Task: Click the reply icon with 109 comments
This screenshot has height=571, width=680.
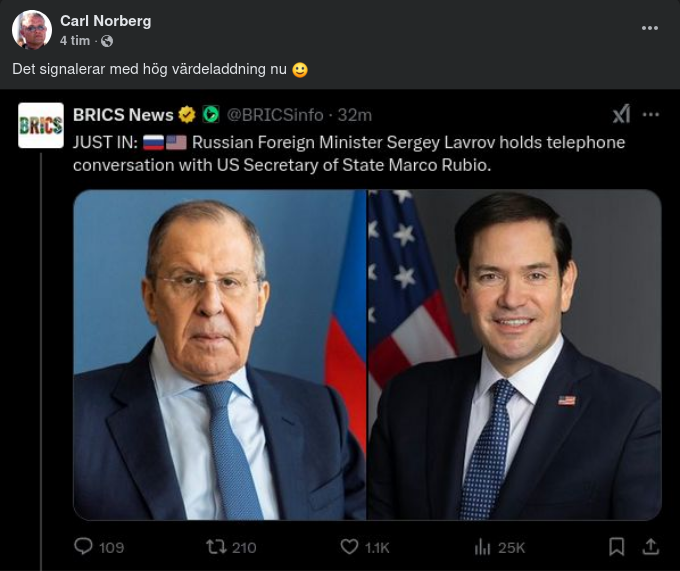Action: coord(85,547)
